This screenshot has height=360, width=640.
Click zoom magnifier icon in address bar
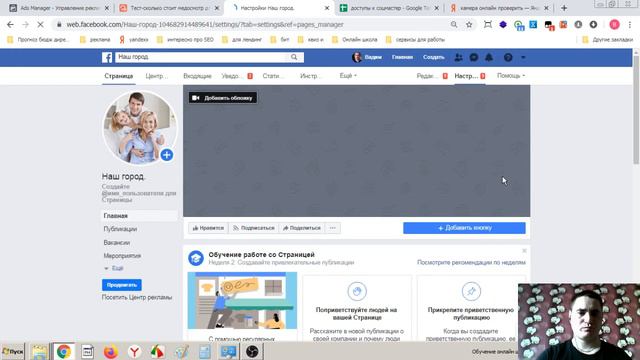click(x=454, y=25)
